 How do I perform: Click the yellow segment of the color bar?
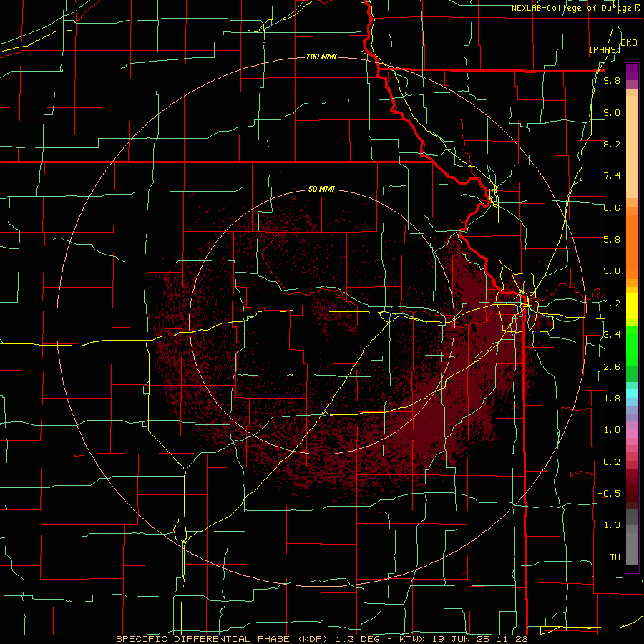point(632,306)
